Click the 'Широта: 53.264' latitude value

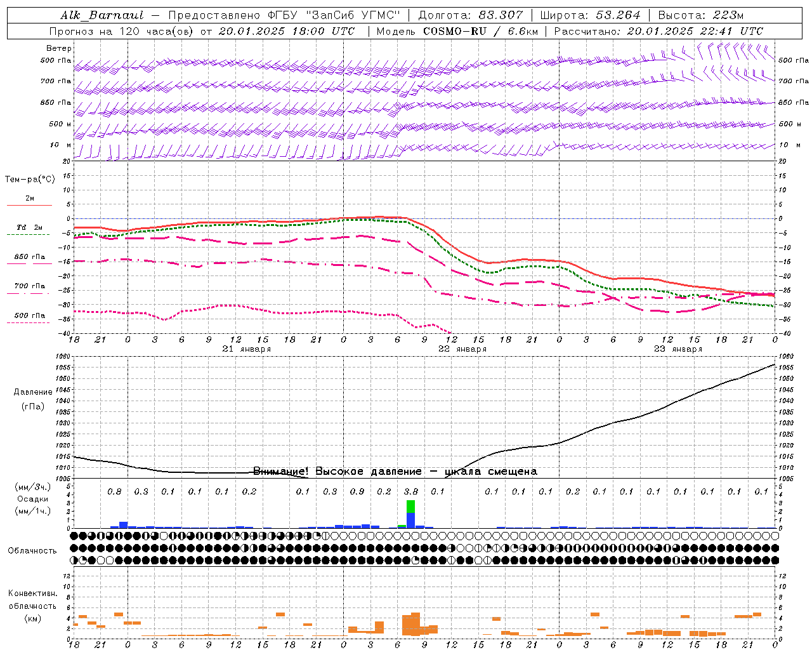point(590,15)
